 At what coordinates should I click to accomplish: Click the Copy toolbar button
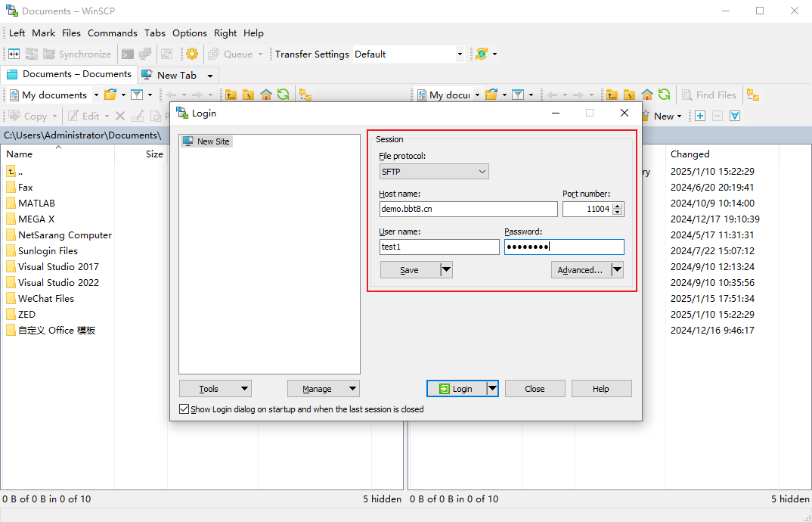point(29,116)
